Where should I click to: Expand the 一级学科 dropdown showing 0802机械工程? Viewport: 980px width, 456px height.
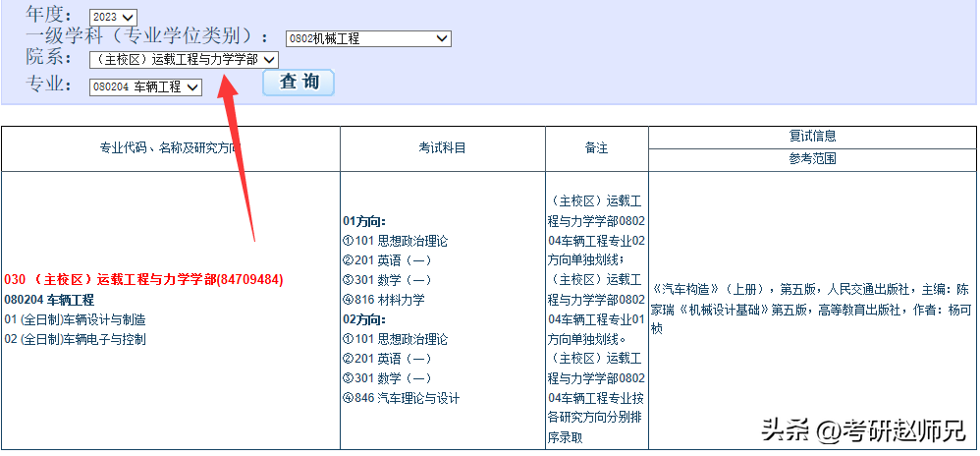[x=368, y=38]
